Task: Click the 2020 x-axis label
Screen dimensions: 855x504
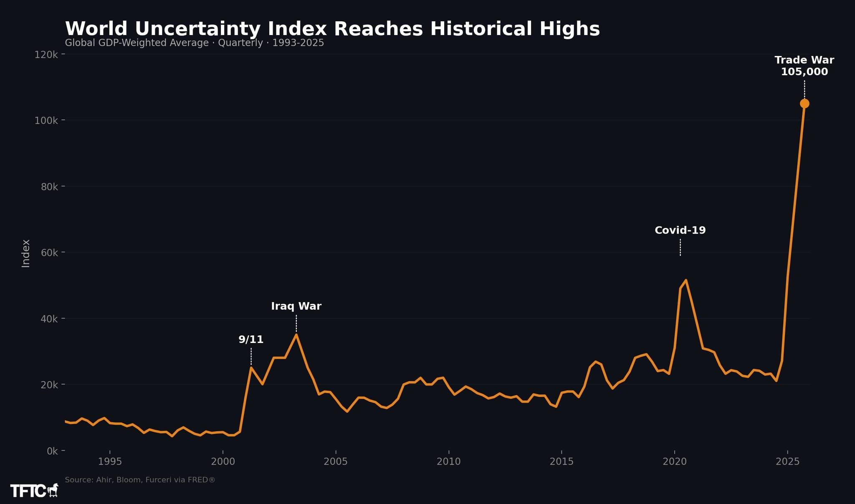Action: (674, 461)
